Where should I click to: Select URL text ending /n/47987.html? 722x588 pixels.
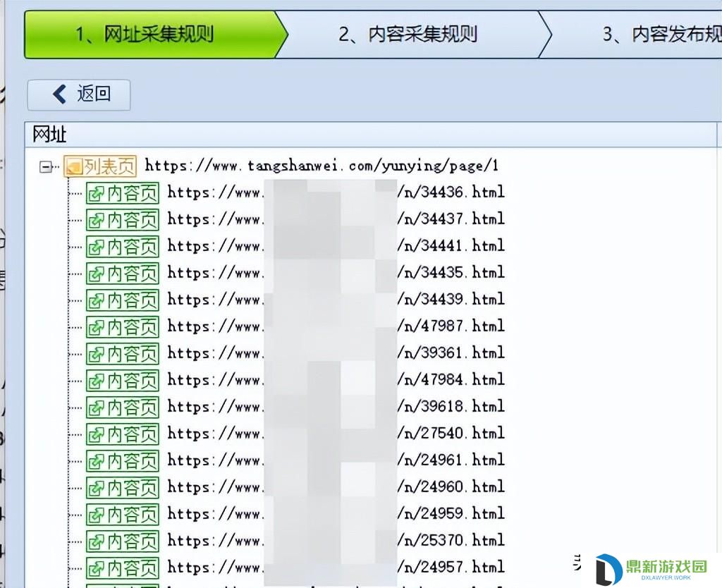tap(336, 326)
